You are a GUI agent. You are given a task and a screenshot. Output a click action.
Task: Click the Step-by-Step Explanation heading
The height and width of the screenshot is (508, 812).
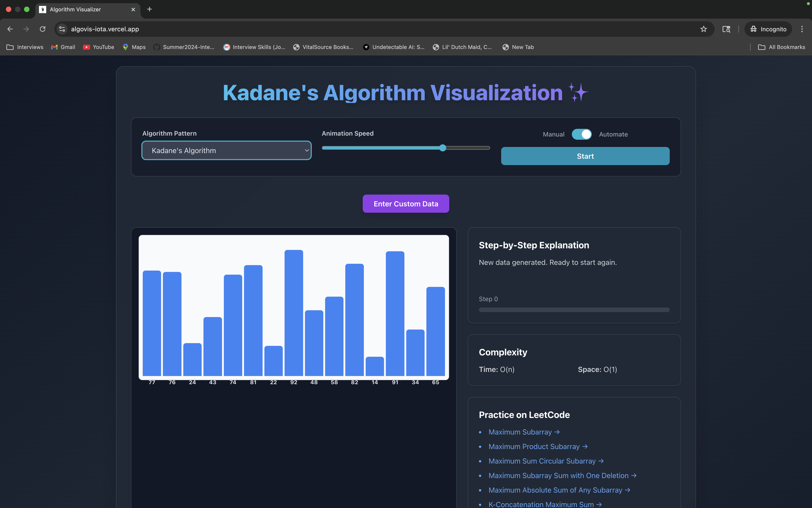click(534, 245)
